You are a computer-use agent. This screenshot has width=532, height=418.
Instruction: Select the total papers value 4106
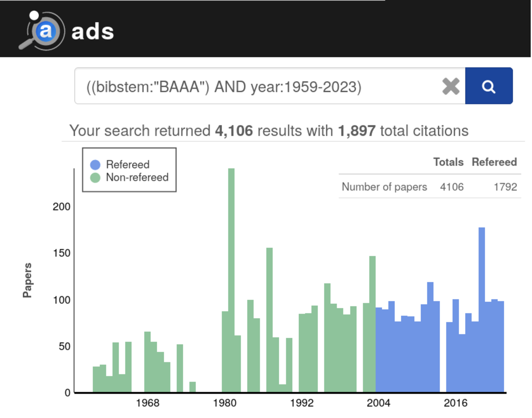coord(452,187)
